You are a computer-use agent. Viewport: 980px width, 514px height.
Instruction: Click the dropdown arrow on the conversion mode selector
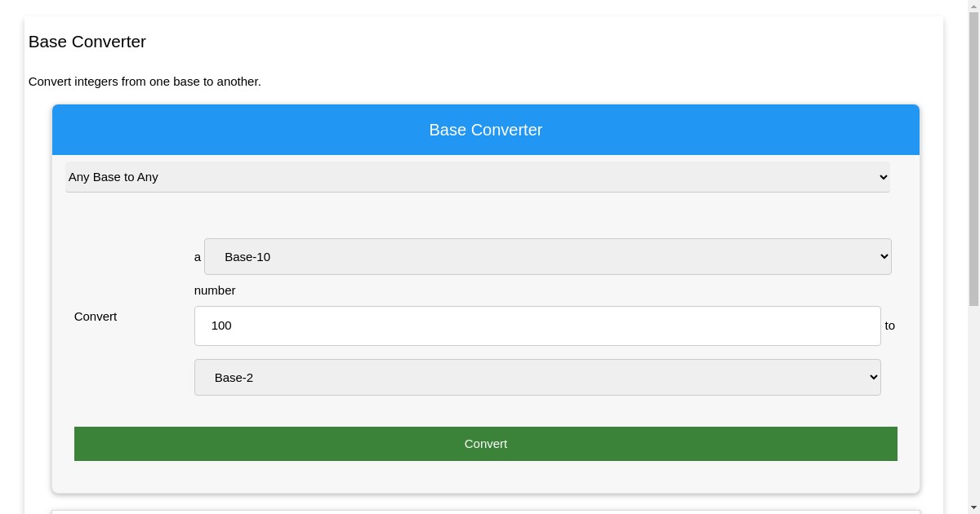point(883,177)
